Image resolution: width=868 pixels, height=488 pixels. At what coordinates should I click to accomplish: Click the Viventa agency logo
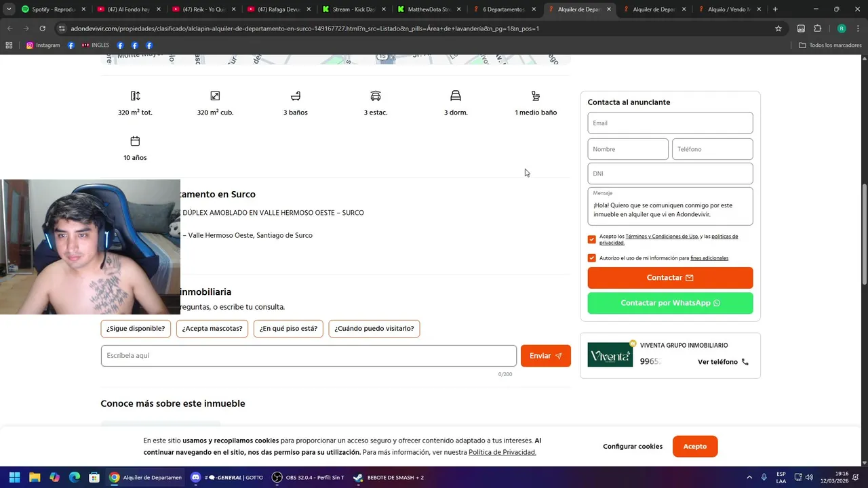tap(610, 354)
